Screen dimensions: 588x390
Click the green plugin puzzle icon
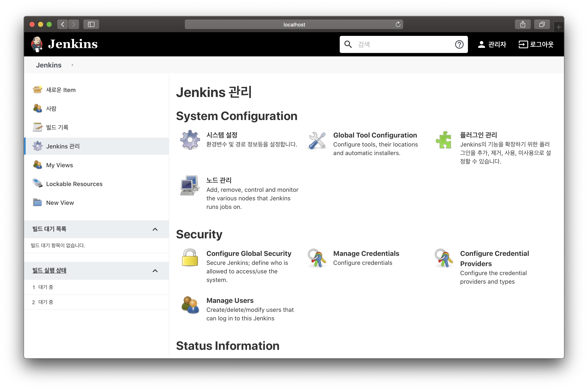pyautogui.click(x=443, y=140)
